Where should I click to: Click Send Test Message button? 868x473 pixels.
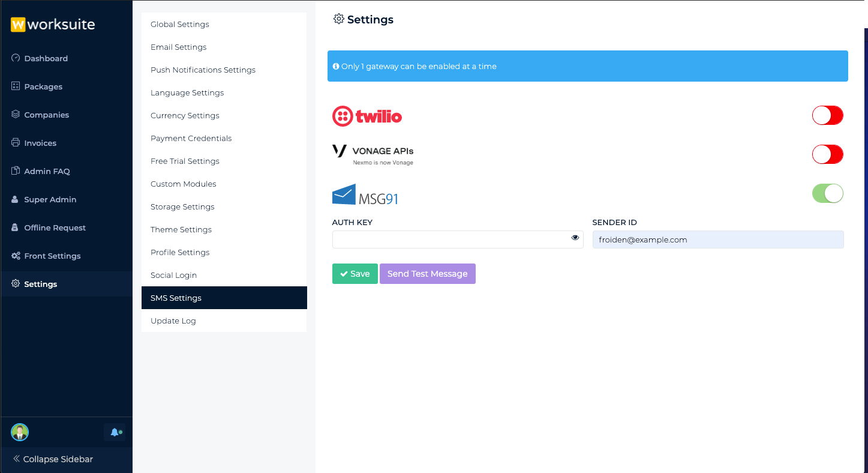click(x=428, y=274)
